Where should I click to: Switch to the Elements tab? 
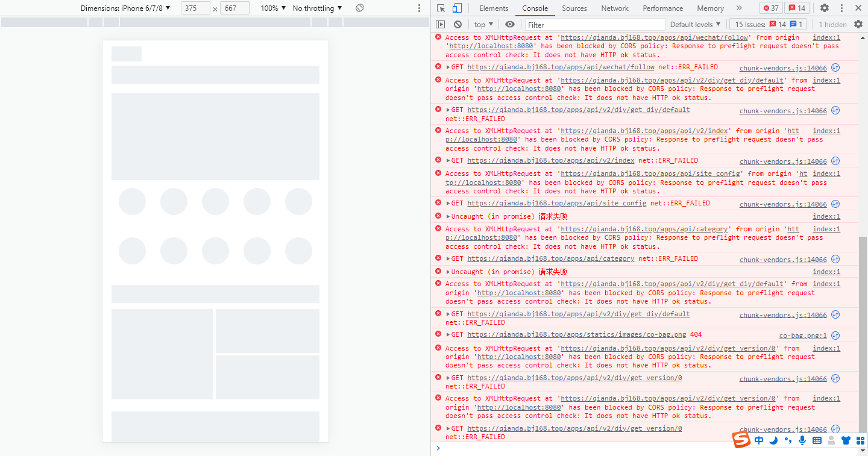(x=494, y=8)
